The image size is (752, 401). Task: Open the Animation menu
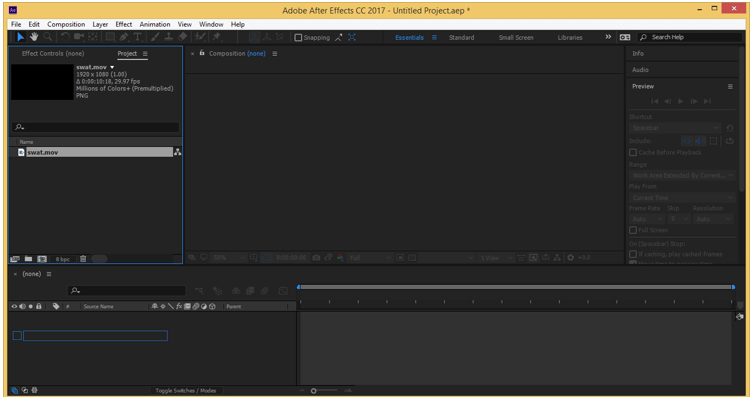point(155,24)
